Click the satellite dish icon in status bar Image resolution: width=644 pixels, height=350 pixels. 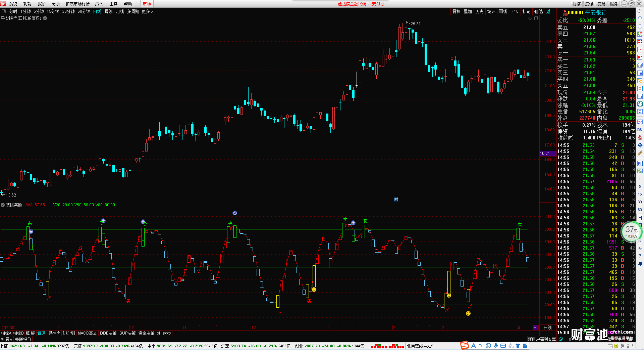click(x=622, y=346)
